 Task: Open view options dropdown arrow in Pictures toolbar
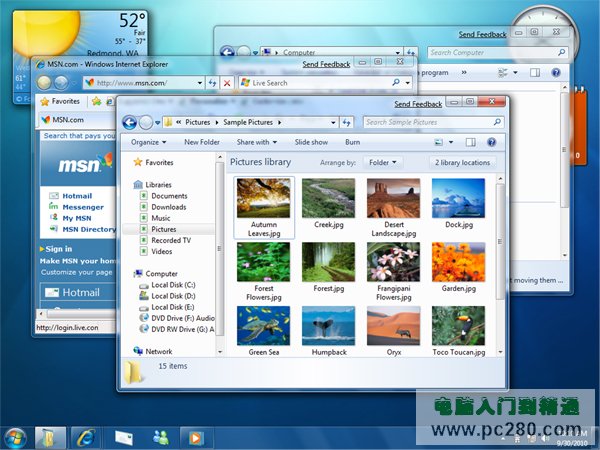(x=451, y=142)
